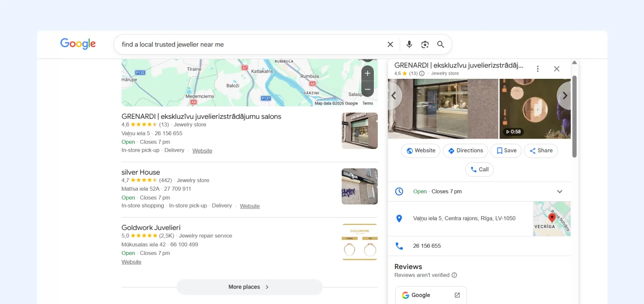The width and height of the screenshot is (644, 304).
Task: Click the Google logo
Action: click(x=78, y=44)
